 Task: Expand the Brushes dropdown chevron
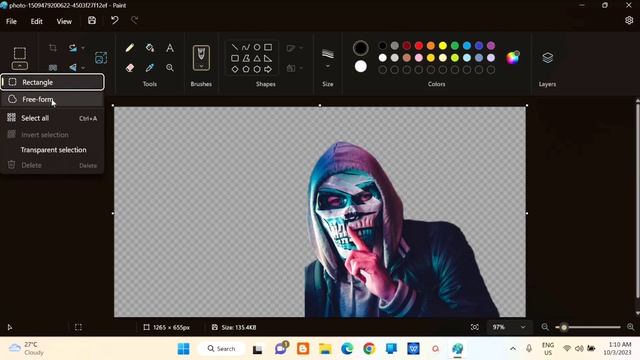[x=201, y=65]
